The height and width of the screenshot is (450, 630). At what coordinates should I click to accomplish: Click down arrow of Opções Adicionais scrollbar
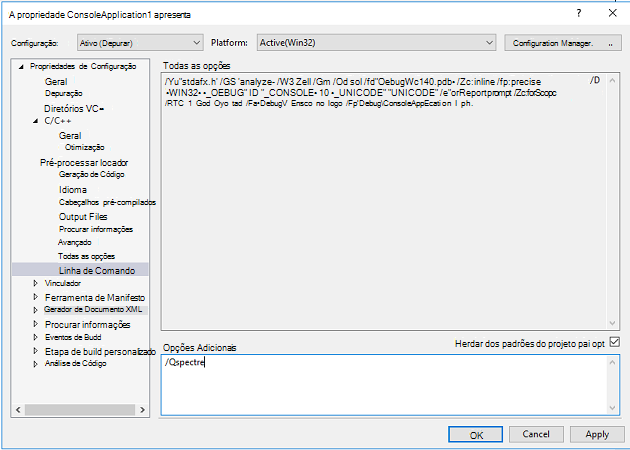coord(612,408)
